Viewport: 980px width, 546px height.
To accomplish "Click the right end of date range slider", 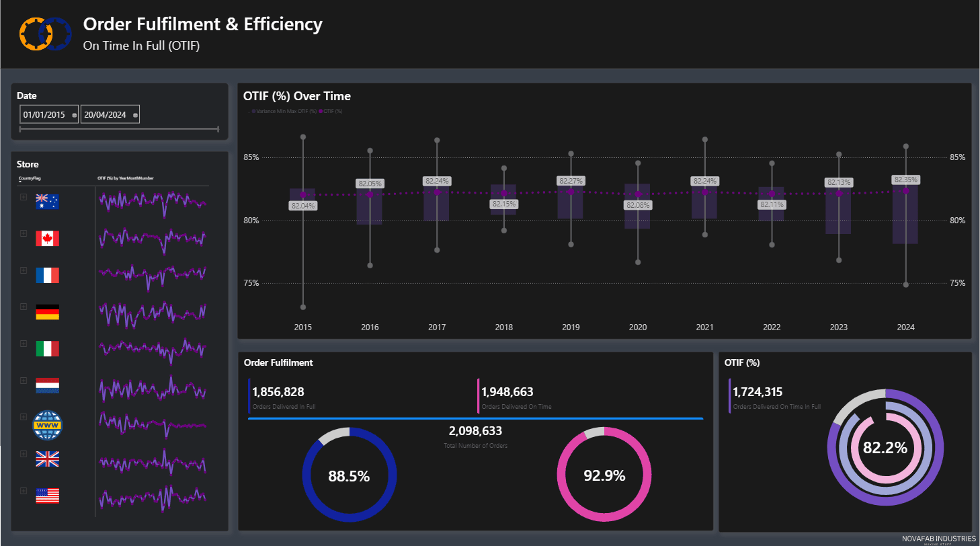I will pyautogui.click(x=218, y=128).
